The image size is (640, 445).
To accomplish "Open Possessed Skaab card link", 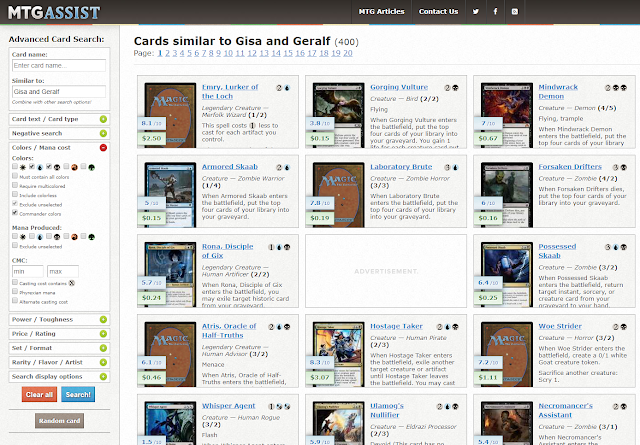I will (557, 251).
